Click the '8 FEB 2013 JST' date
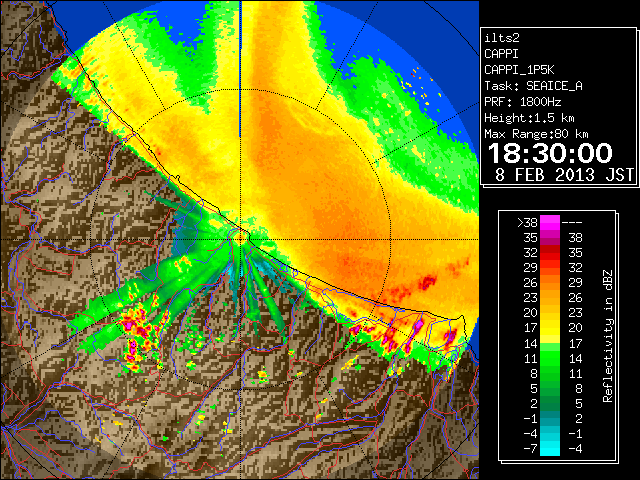This screenshot has width=640, height=480. pyautogui.click(x=564, y=175)
